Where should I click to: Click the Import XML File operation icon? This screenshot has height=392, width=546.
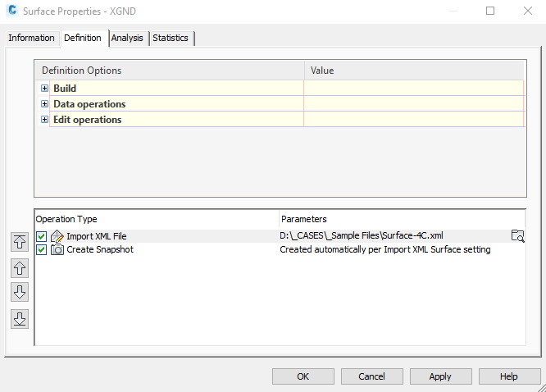[x=57, y=236]
